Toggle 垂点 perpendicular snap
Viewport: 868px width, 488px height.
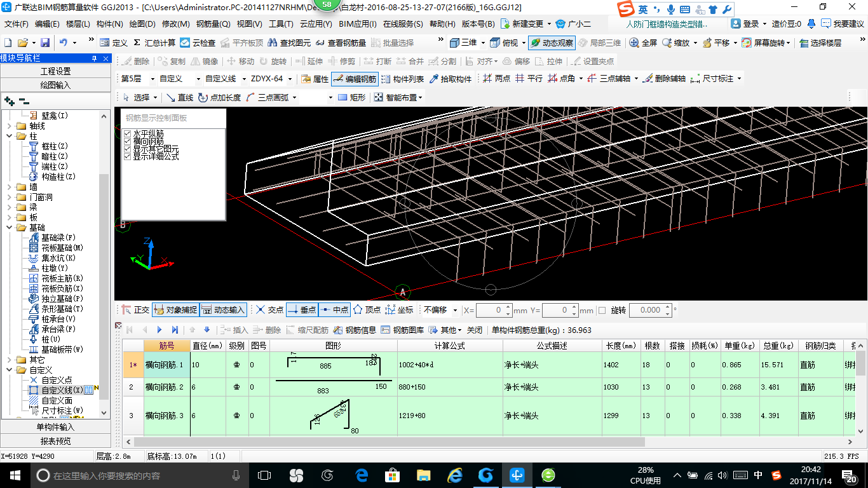coord(302,310)
